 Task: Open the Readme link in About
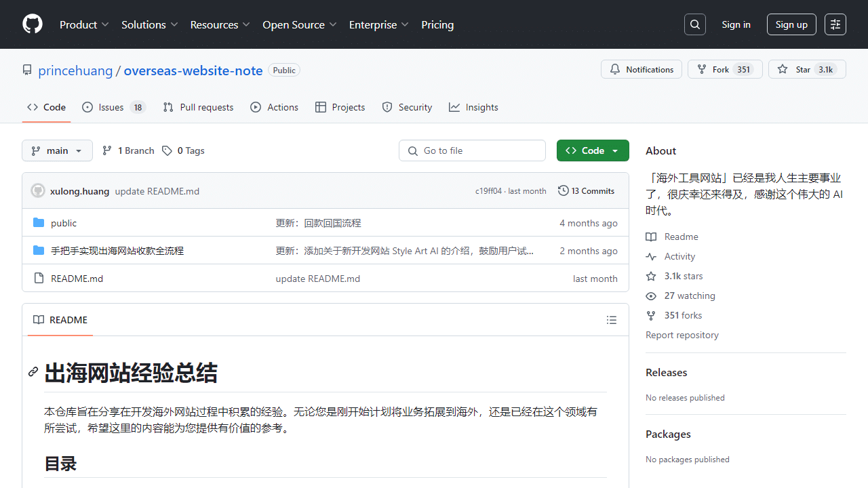coord(672,237)
